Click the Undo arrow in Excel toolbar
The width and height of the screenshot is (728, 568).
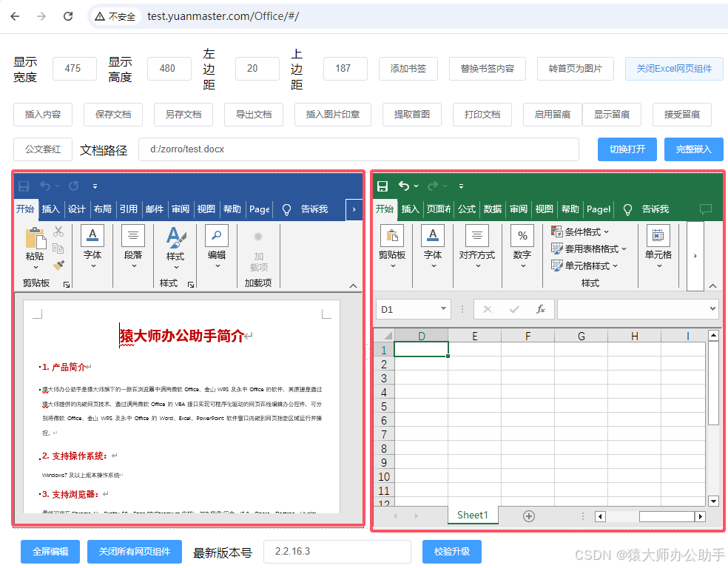tap(404, 186)
